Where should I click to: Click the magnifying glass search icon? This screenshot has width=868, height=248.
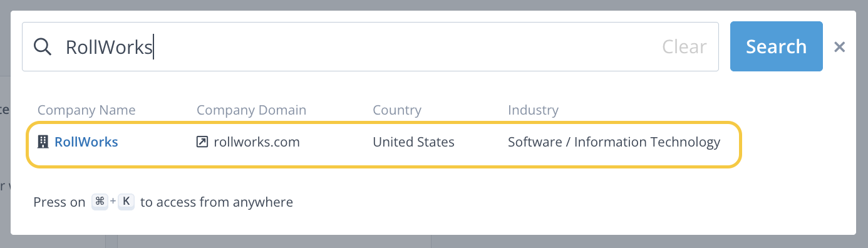[42, 46]
